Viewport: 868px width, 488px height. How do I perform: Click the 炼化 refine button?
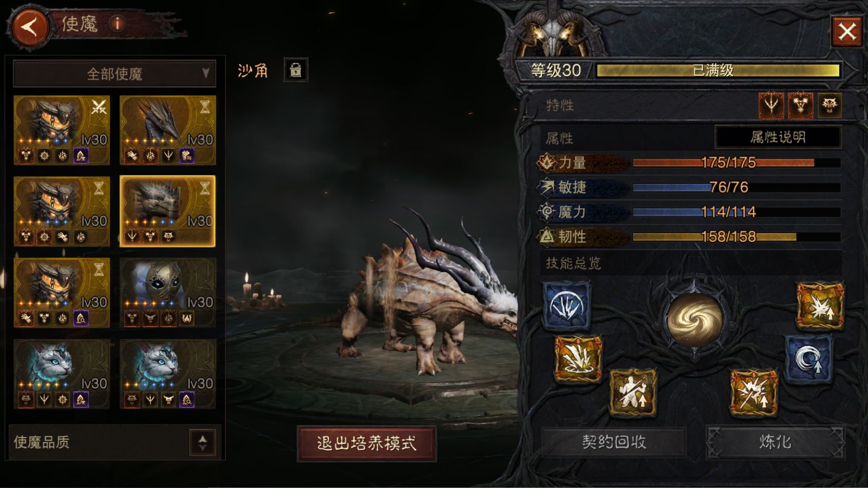775,442
